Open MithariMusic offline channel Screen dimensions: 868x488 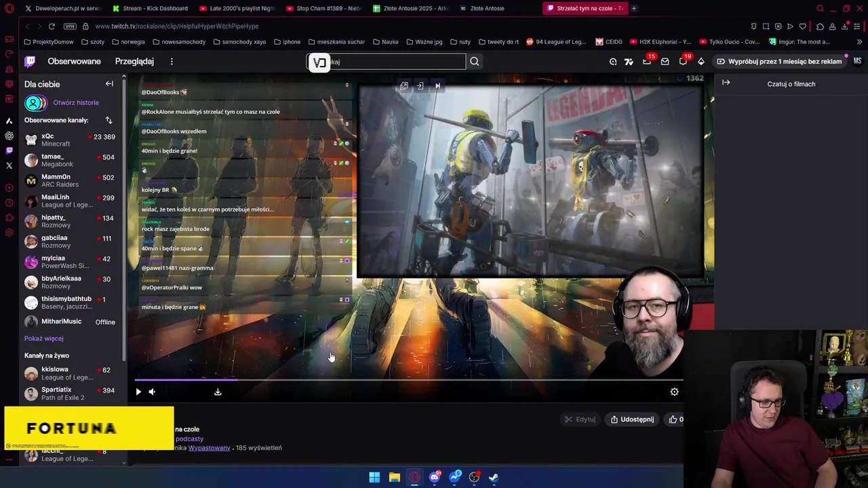click(70, 322)
